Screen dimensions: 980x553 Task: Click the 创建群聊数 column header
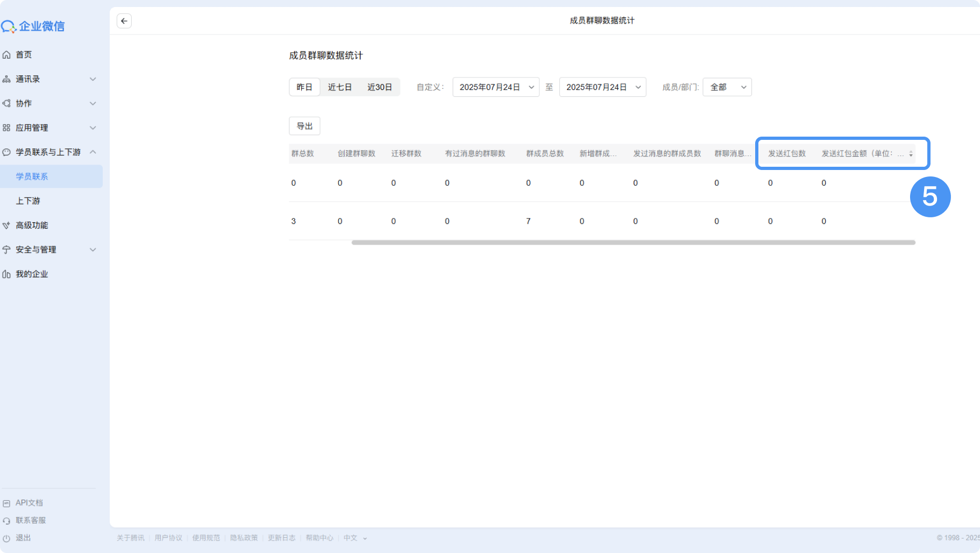[x=357, y=154]
